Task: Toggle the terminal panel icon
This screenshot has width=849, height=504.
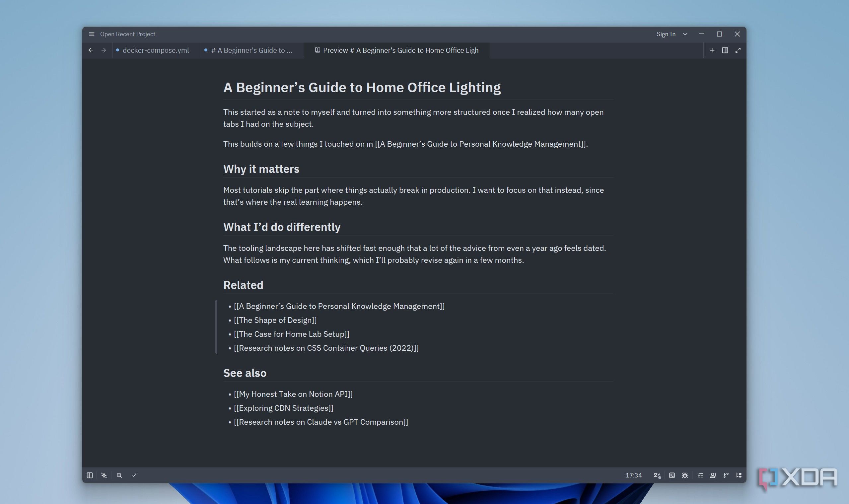Action: click(x=672, y=475)
